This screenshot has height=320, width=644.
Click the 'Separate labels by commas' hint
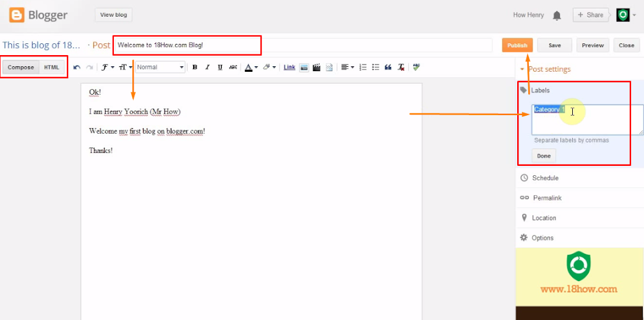click(571, 141)
